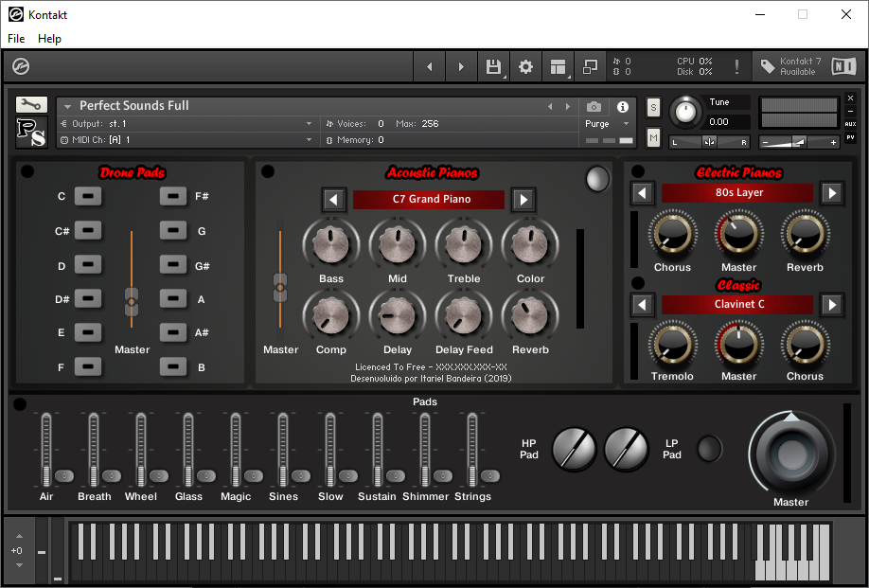
Task: Toggle the Acoustic Pianos power dot
Action: pos(268,171)
